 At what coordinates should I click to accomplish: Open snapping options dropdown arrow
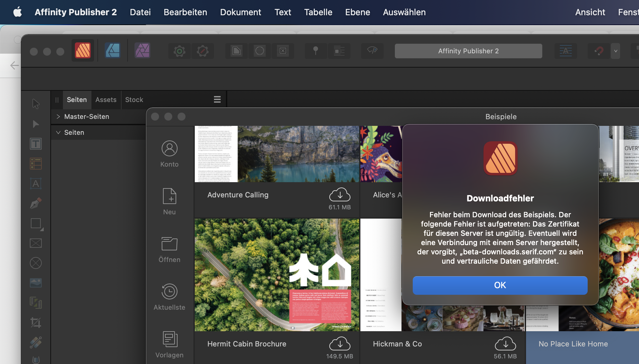coord(615,51)
